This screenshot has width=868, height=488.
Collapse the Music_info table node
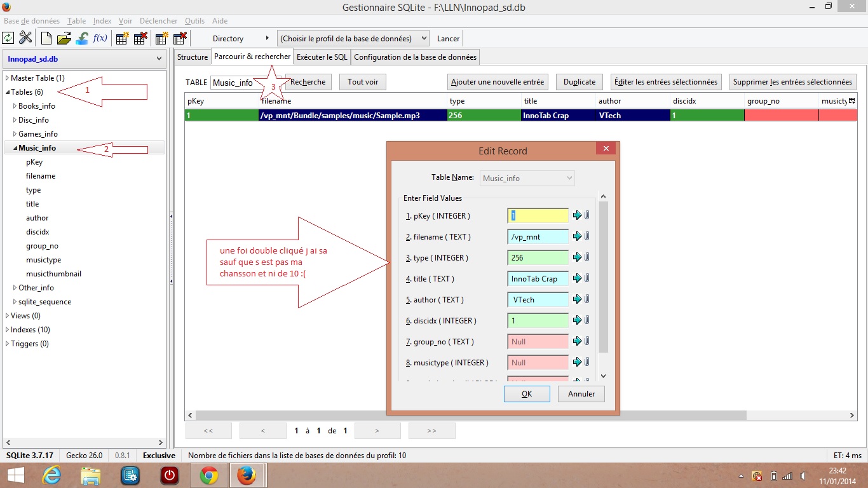15,148
